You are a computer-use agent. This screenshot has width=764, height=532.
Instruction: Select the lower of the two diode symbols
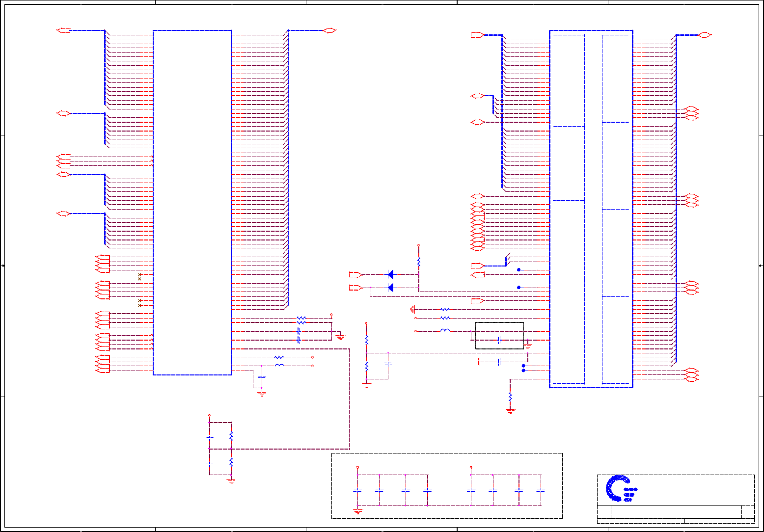[390, 288]
